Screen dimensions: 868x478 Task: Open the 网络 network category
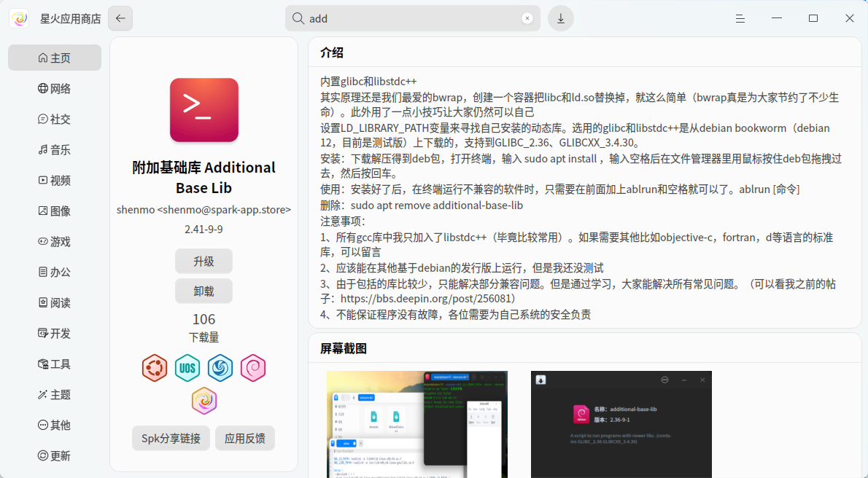point(55,88)
